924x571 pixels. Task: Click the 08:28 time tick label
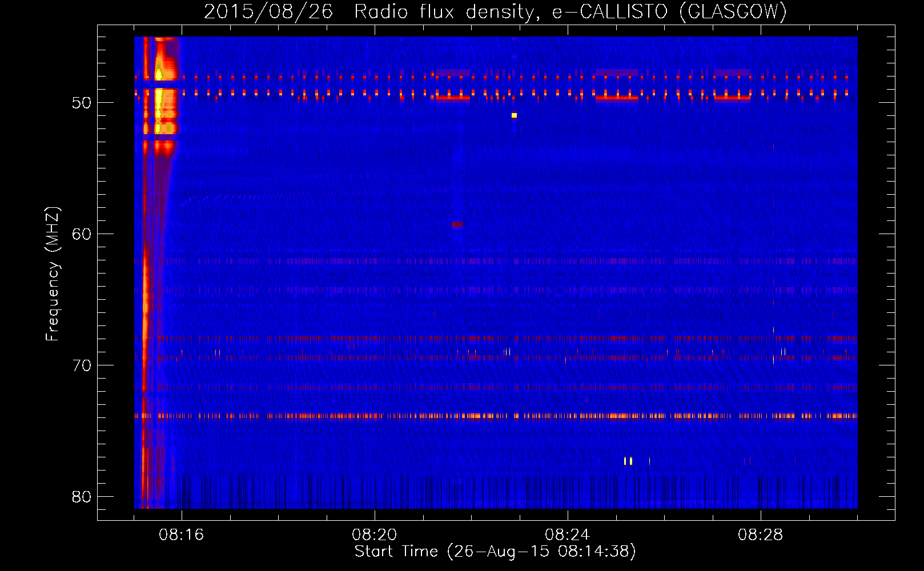point(761,535)
